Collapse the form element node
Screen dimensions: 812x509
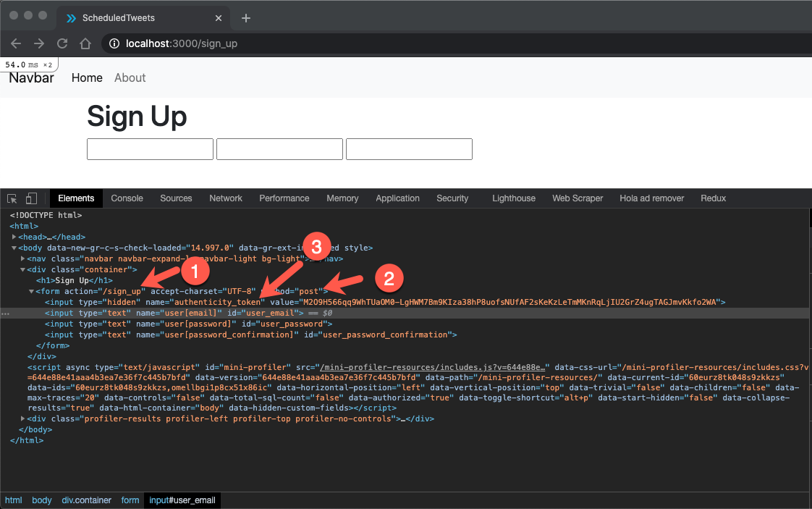(31, 291)
